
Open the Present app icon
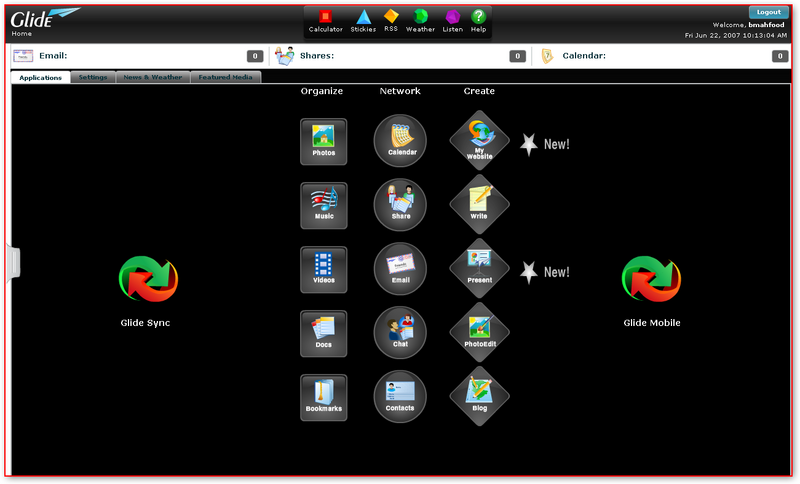tap(480, 268)
